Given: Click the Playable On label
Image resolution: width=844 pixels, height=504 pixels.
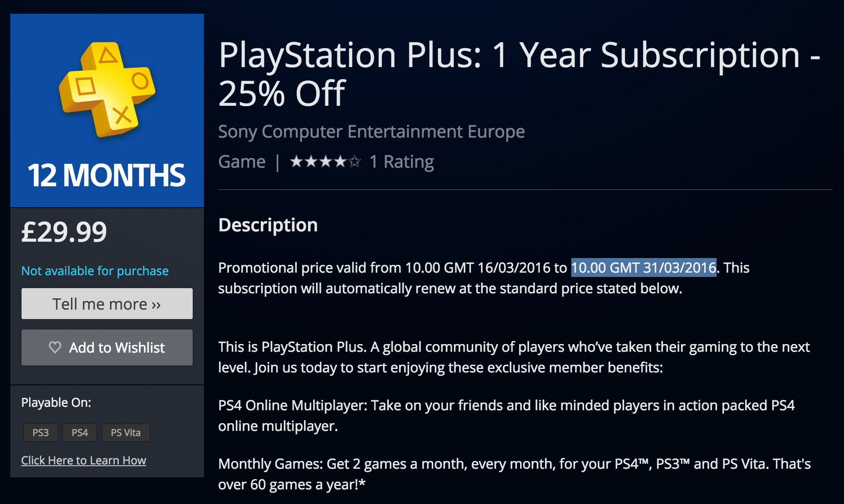Looking at the screenshot, I should (56, 403).
